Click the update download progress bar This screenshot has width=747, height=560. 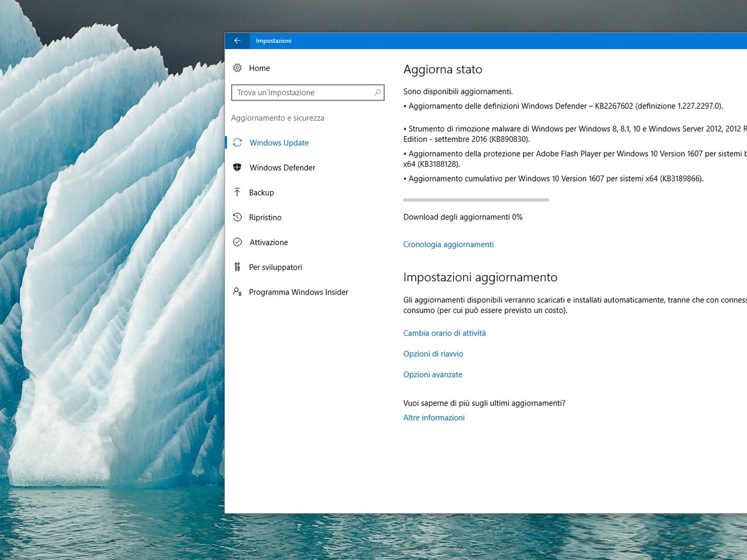[476, 200]
